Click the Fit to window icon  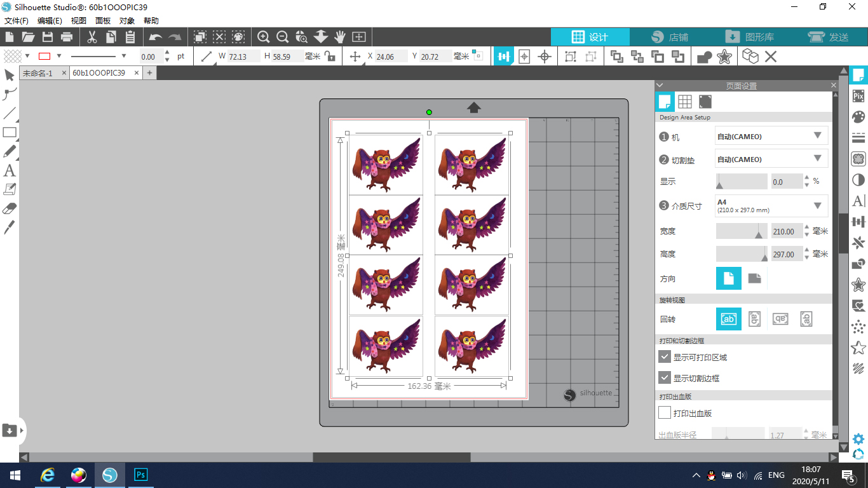tap(359, 37)
